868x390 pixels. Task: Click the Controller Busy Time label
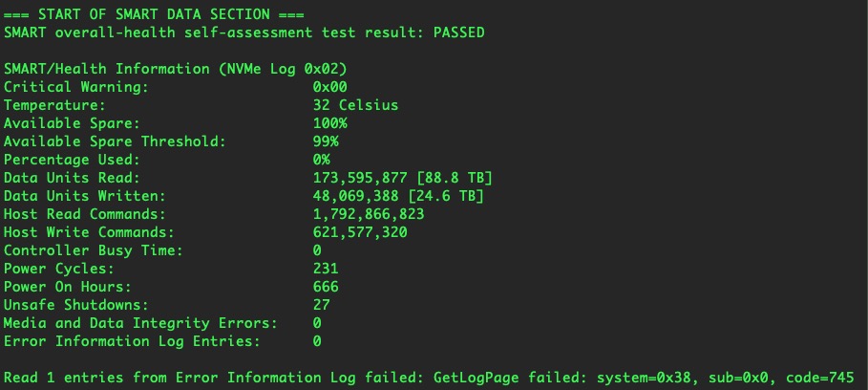click(94, 250)
